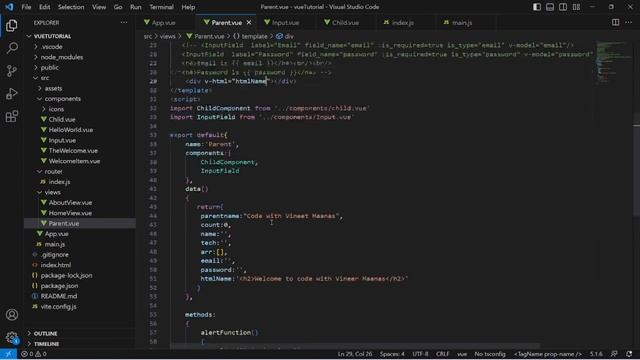Open the Search view in activity bar
Viewport: 640px width, 360px height.
(x=12, y=48)
